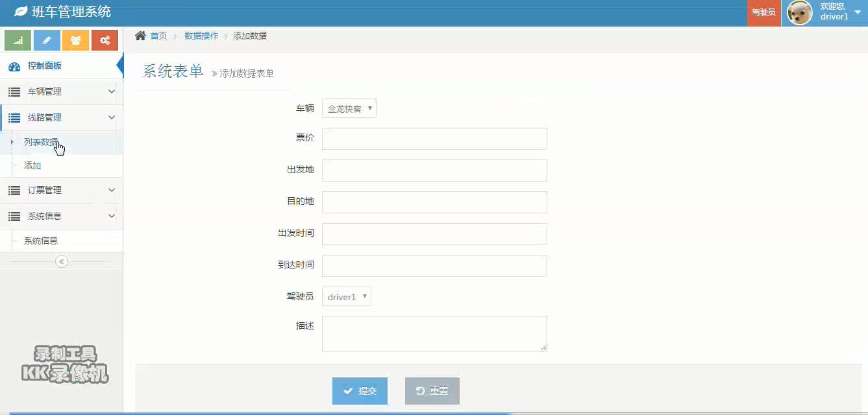Image resolution: width=868 pixels, height=415 pixels.
Task: Click the 驾驶员 role badge
Action: click(763, 12)
